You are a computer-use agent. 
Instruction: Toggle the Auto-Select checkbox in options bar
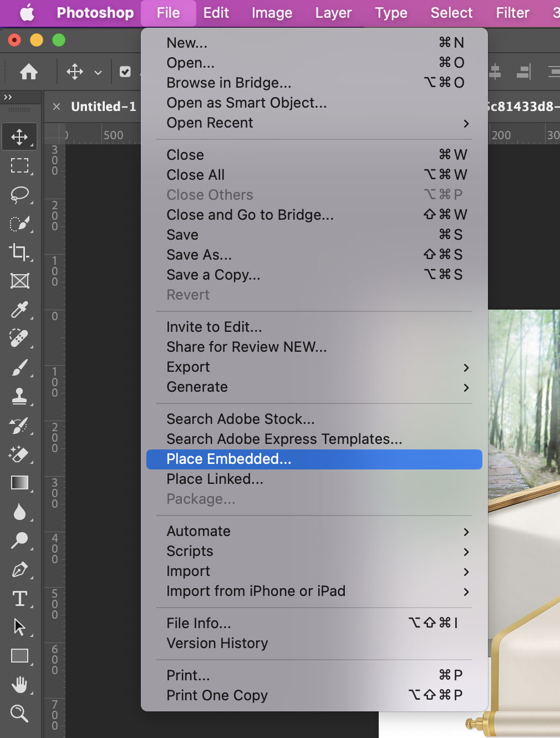point(125,72)
